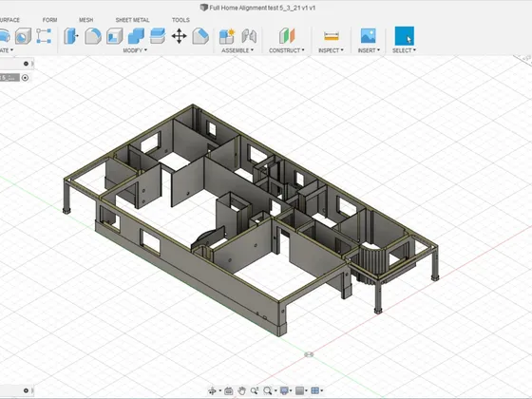
Task: Open the MESH tab
Action: (86, 20)
